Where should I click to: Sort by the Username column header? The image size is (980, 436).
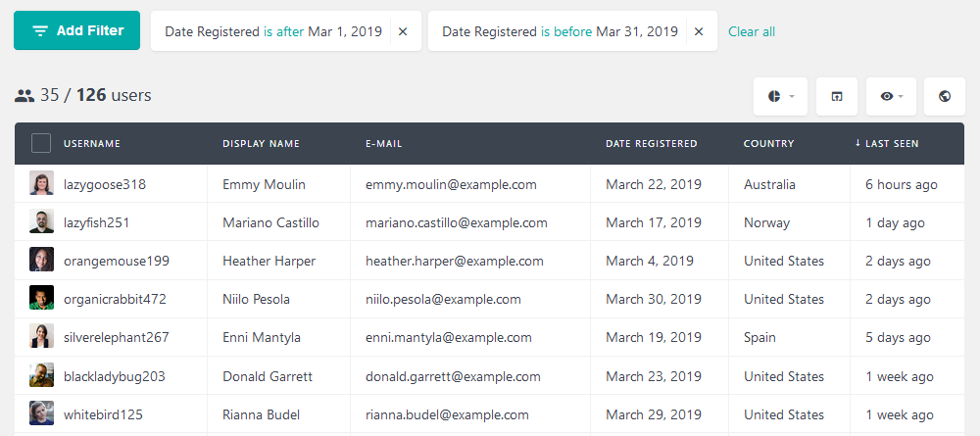(92, 144)
